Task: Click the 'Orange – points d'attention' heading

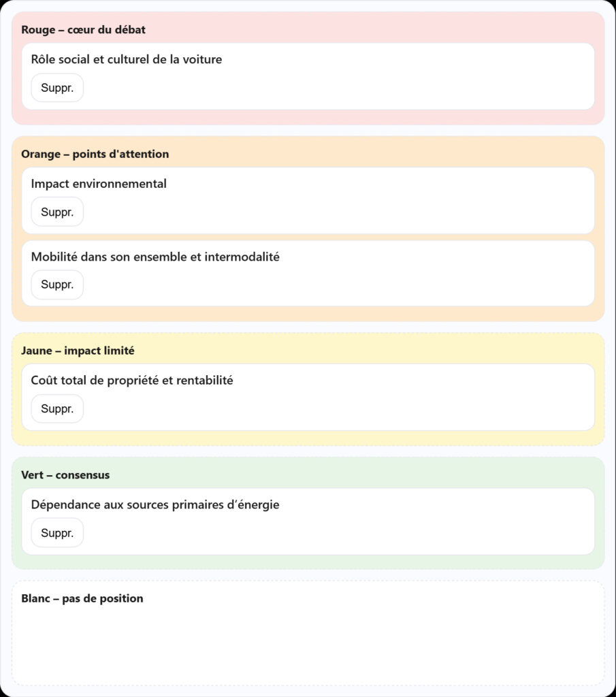Action: coord(95,155)
